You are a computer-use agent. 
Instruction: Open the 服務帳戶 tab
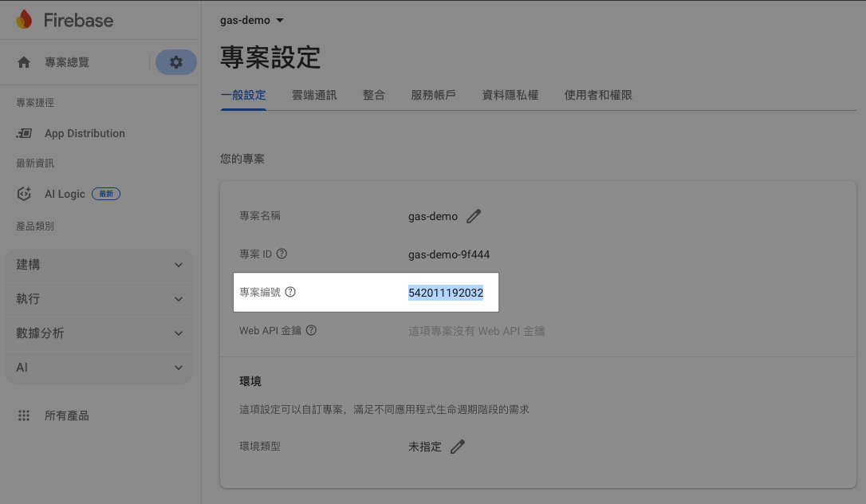pos(434,95)
